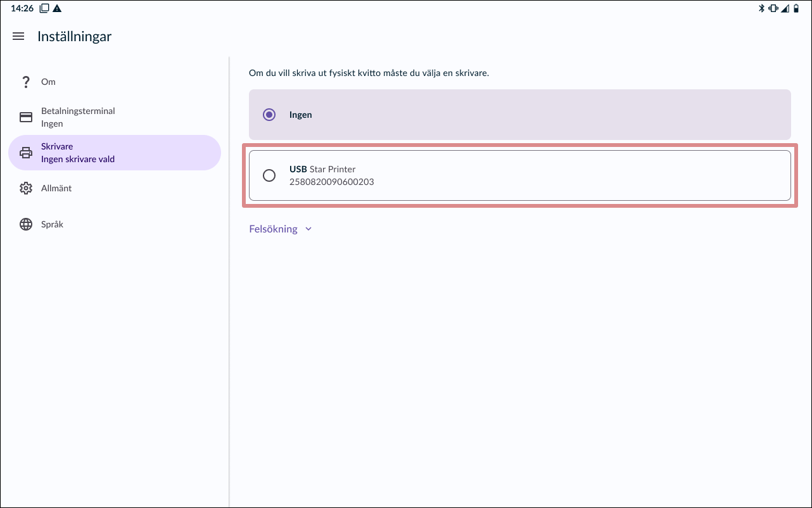The height and width of the screenshot is (508, 812).
Task: Open the hamburger navigation menu
Action: tap(18, 37)
